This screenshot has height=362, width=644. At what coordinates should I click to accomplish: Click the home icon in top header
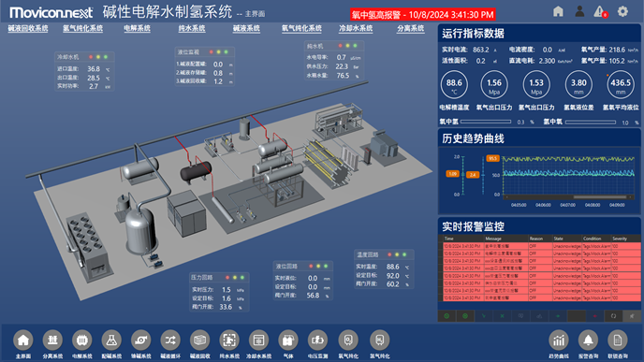point(558,11)
